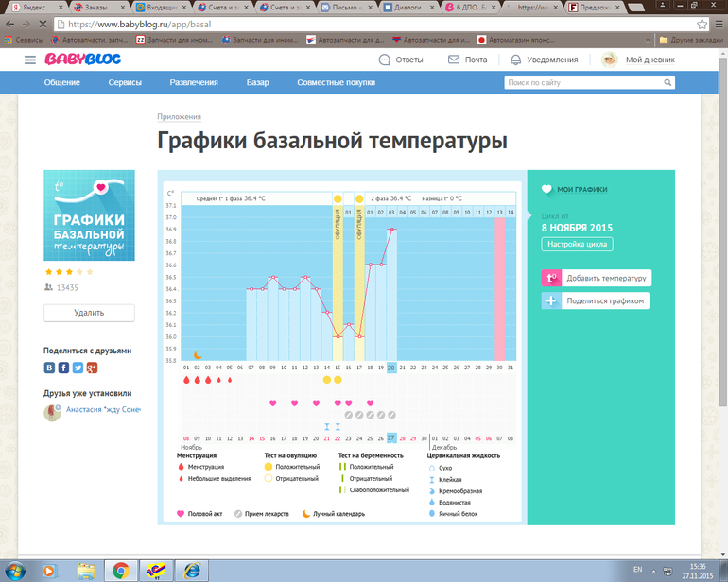The height and width of the screenshot is (582, 728).
Task: Open Настройка цикла settings
Action: [577, 245]
